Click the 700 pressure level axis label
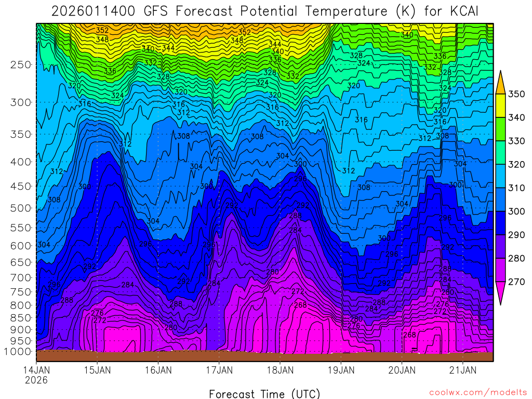 (x=21, y=277)
